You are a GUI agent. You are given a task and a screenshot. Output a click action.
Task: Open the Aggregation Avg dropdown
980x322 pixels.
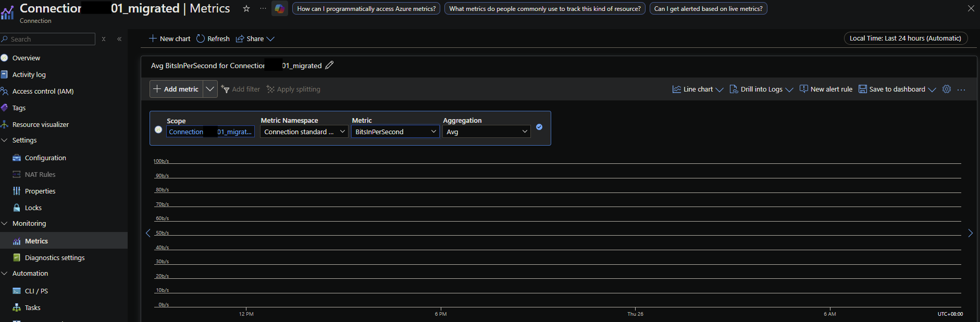[x=487, y=132]
